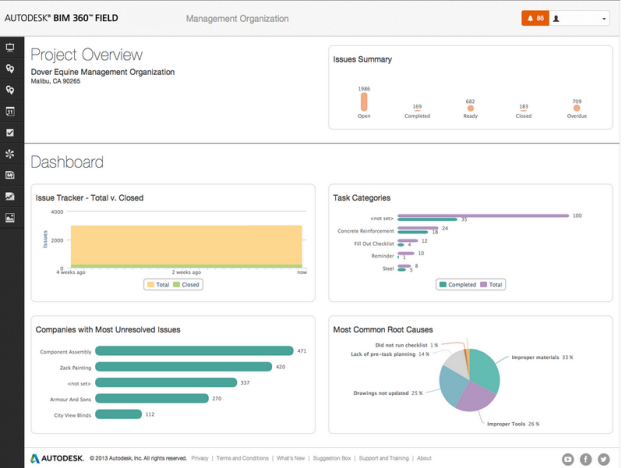The width and height of the screenshot is (626, 468).
Task: Click the Drawings not updated blue pie slice
Action: [x=452, y=385]
